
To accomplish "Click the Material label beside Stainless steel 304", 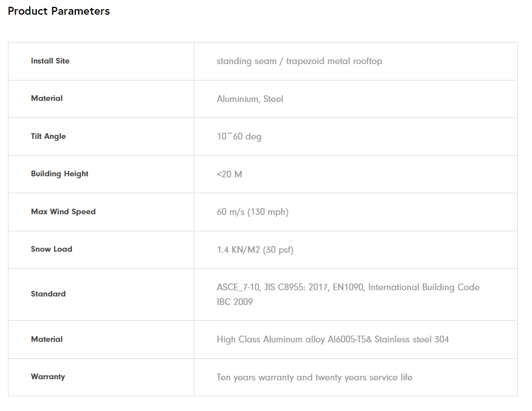I will coord(46,340).
